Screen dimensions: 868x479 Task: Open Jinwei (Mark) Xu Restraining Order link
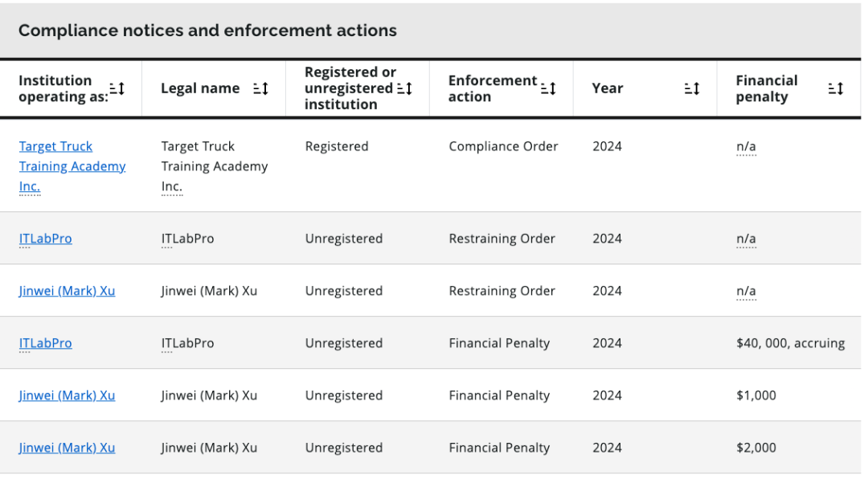coord(67,291)
